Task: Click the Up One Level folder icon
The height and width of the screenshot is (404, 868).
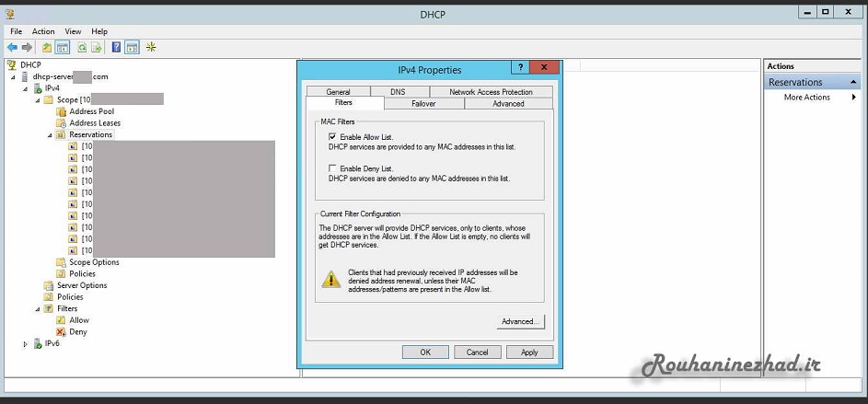Action: (x=47, y=48)
